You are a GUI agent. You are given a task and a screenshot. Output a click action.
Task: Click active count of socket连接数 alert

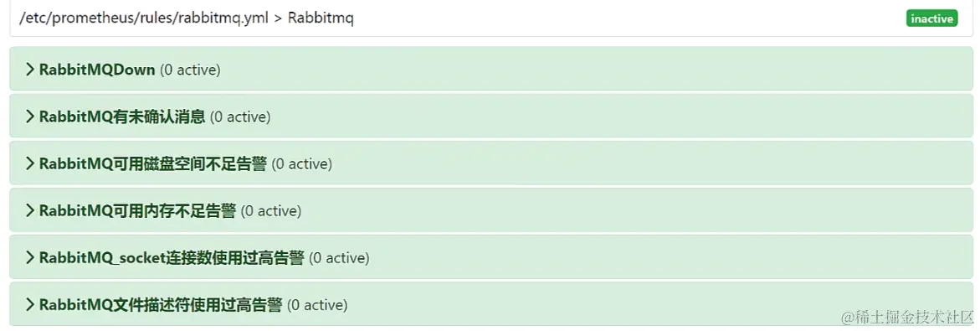340,258
